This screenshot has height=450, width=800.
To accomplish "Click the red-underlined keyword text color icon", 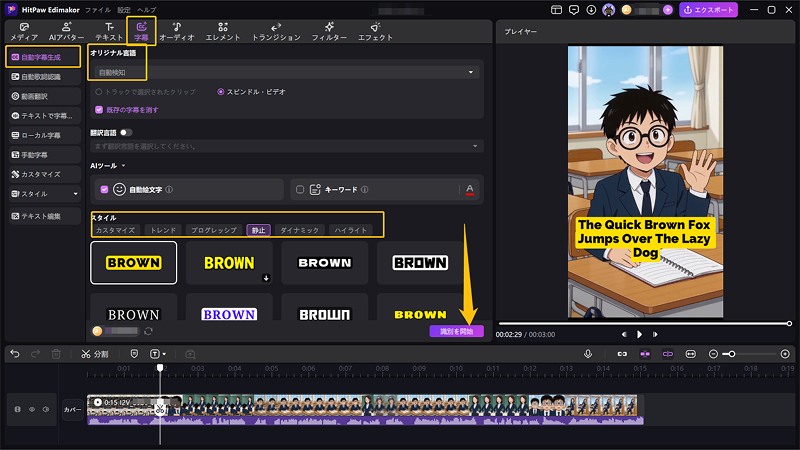I will pos(469,189).
